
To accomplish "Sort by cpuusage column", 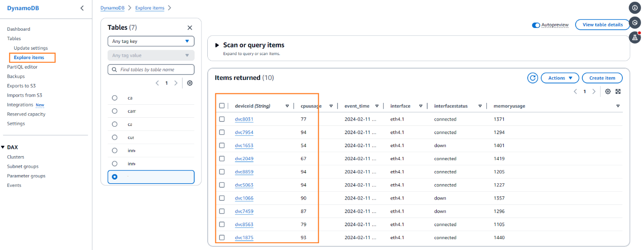I will click(x=331, y=106).
